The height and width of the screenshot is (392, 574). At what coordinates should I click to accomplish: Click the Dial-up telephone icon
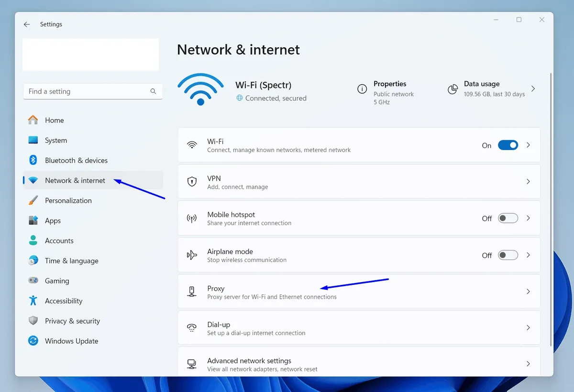click(x=192, y=328)
